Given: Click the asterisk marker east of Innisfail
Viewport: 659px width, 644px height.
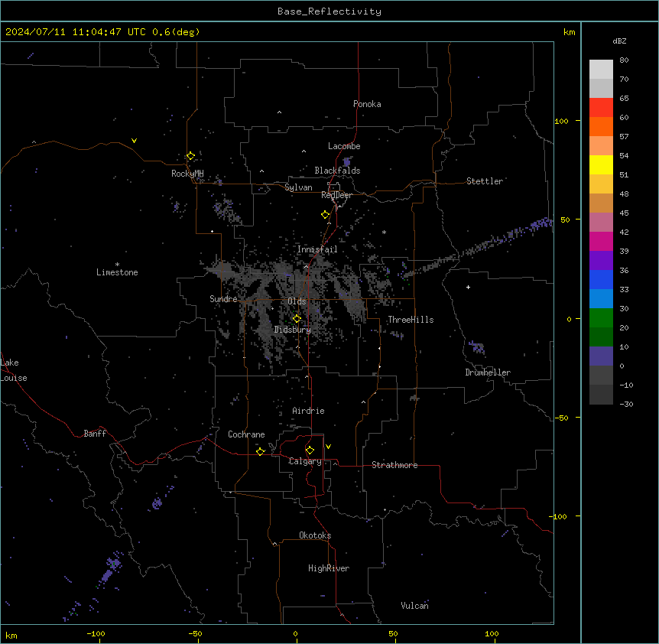Looking at the screenshot, I should click(384, 232).
